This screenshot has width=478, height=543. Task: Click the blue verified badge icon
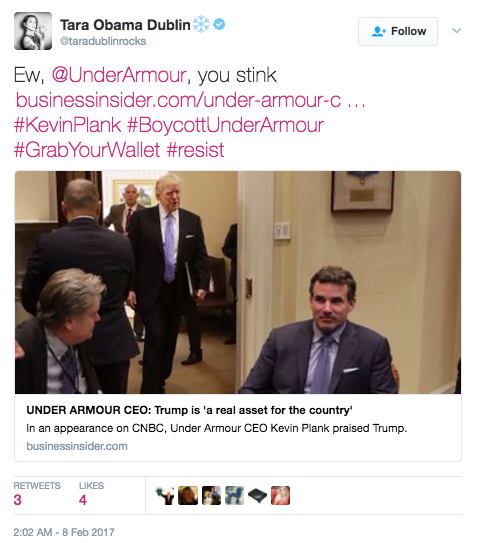(219, 24)
